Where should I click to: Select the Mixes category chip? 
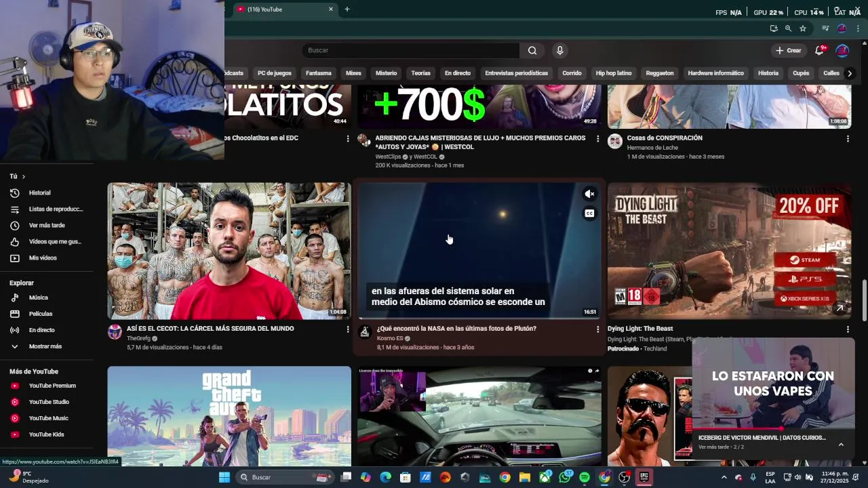[353, 73]
